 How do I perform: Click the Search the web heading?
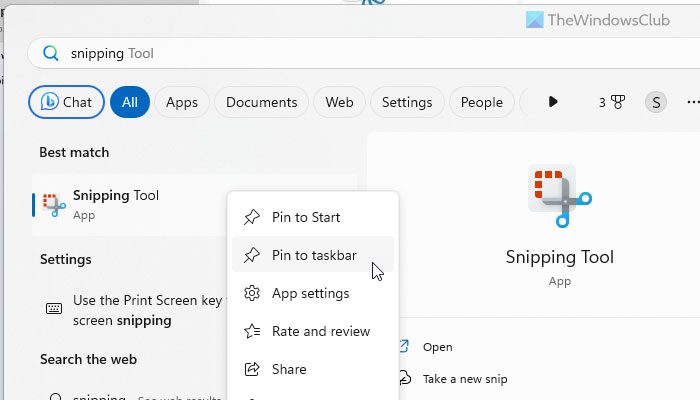[88, 359]
